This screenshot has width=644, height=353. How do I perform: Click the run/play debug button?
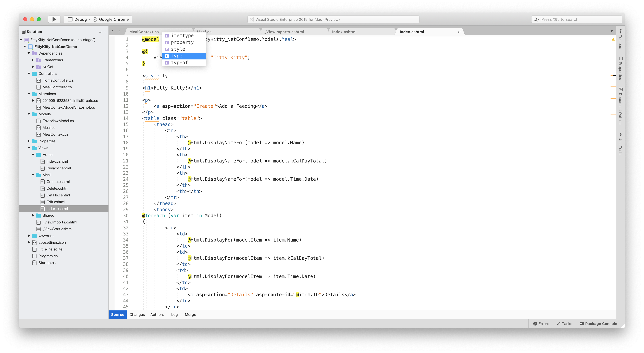54,19
